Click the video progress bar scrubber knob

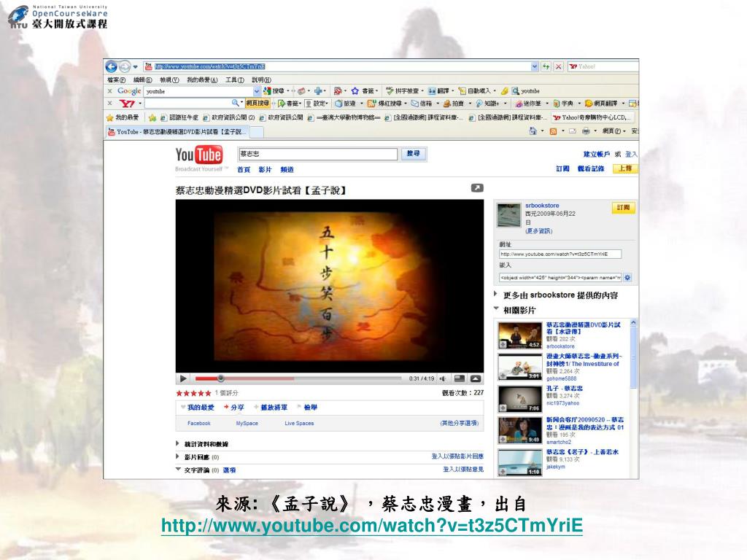pyautogui.click(x=220, y=378)
